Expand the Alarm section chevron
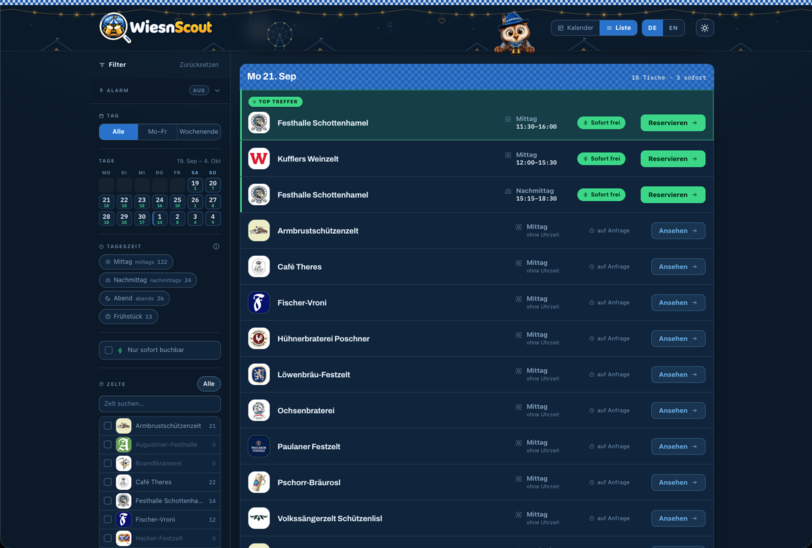Screen dimensions: 812x548 point(218,90)
